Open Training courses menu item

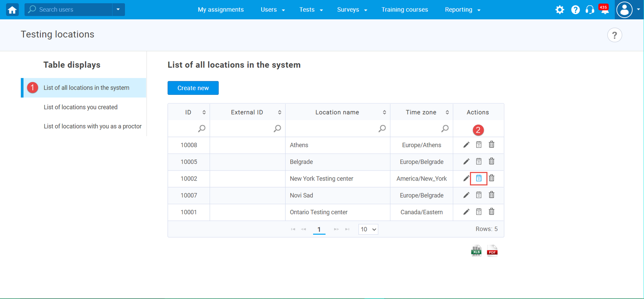tap(405, 10)
